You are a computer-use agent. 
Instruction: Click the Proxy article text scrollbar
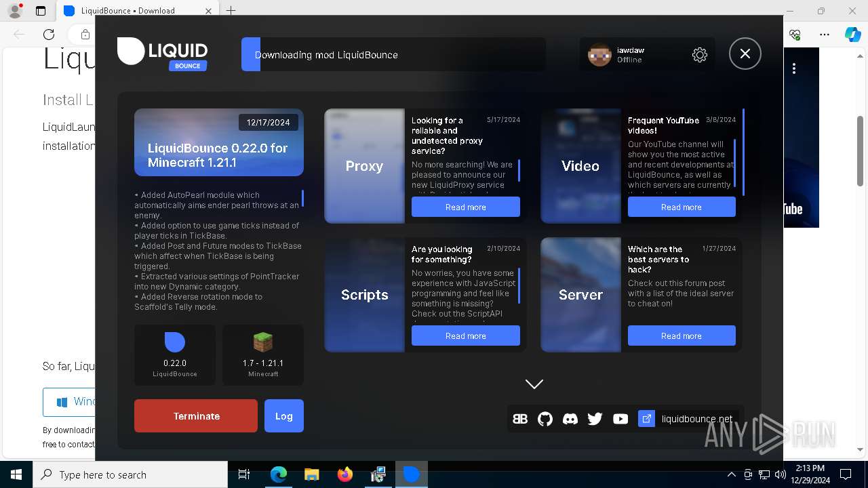tap(519, 170)
